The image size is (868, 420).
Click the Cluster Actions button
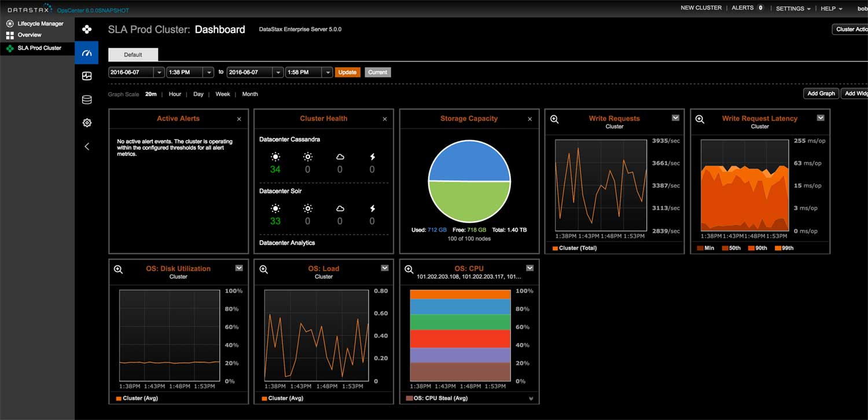coord(850,29)
